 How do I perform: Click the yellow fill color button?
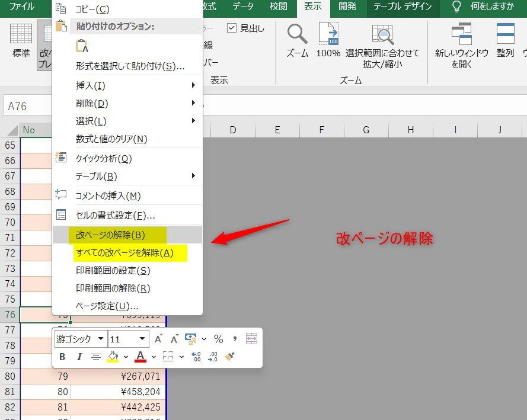[x=113, y=357]
